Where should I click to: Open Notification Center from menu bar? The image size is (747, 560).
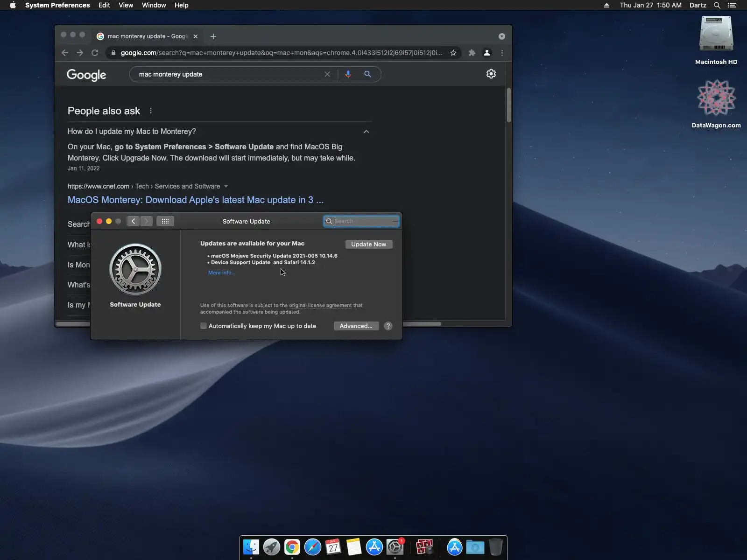click(x=732, y=5)
